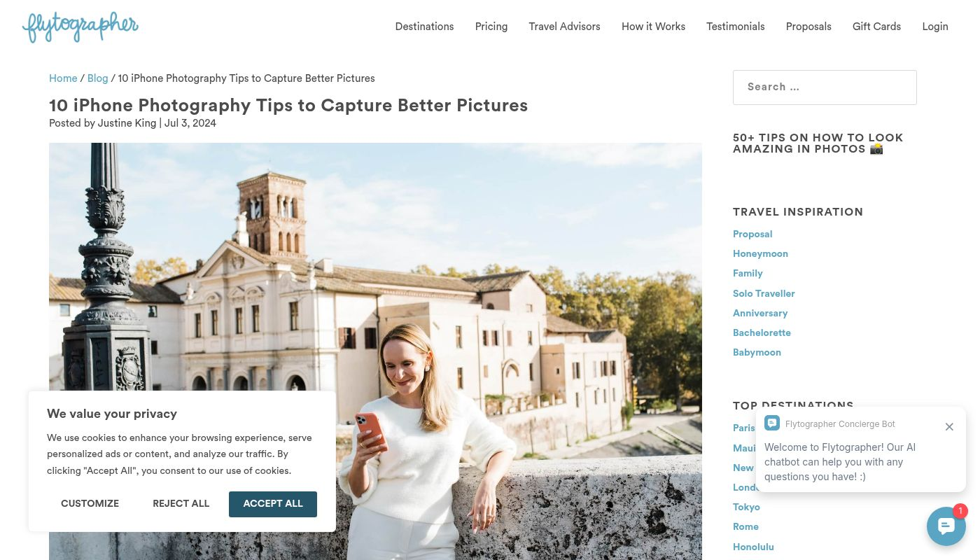This screenshot has height=560, width=980.
Task: Navigate to Blog in breadcrumb
Action: tap(97, 78)
